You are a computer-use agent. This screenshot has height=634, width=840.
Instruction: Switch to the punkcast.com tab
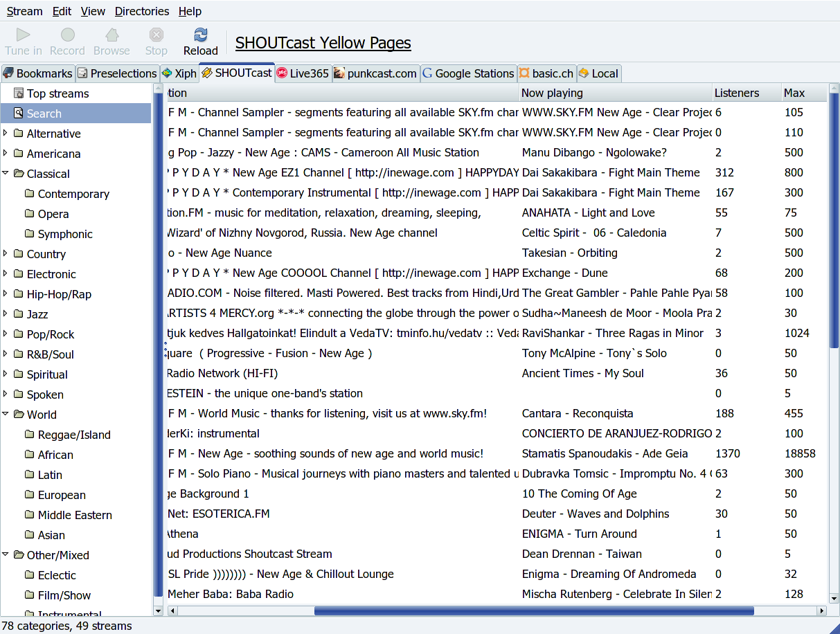pyautogui.click(x=375, y=73)
